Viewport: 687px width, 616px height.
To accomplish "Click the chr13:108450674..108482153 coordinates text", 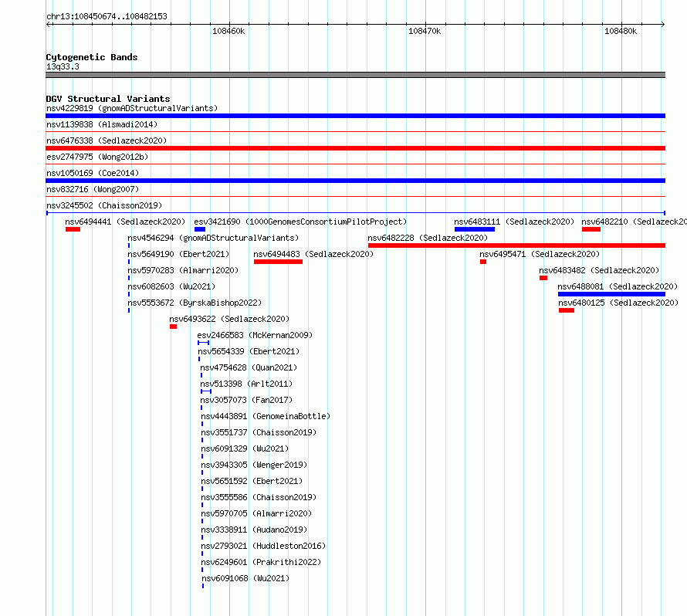I will click(x=107, y=17).
